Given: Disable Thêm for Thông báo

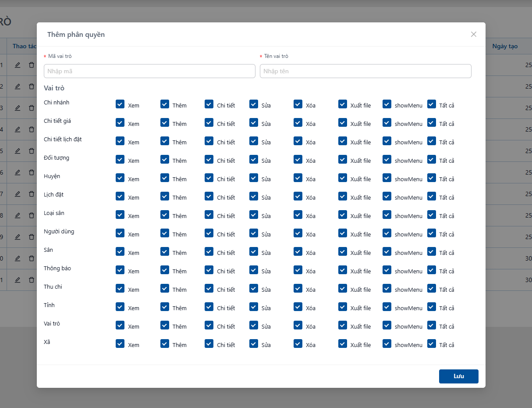Looking at the screenshot, I should (165, 270).
